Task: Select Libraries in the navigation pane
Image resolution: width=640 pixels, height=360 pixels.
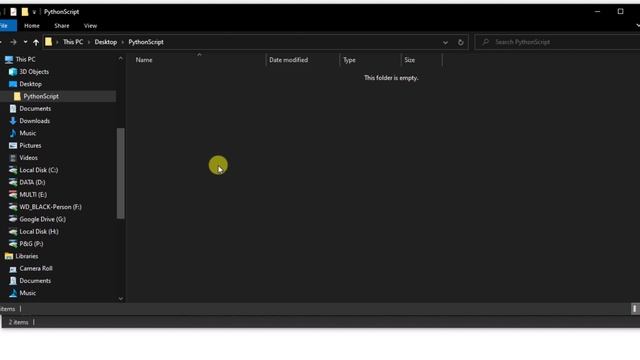Action: [27, 256]
